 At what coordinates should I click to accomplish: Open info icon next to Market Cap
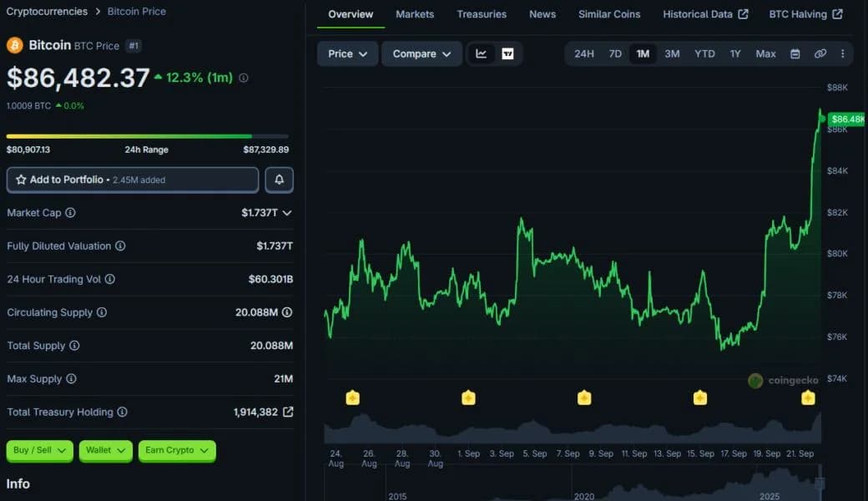pyautogui.click(x=70, y=213)
